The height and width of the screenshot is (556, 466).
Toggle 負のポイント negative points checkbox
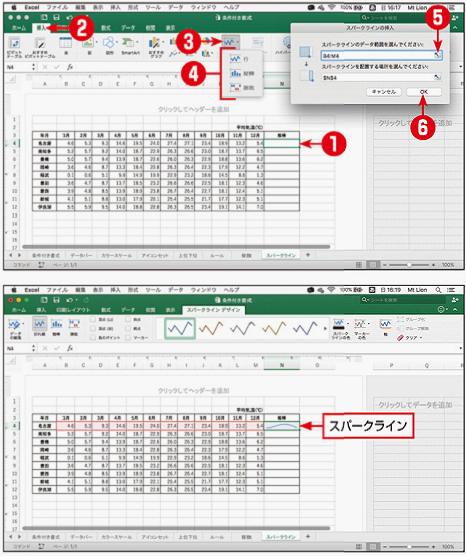93,338
